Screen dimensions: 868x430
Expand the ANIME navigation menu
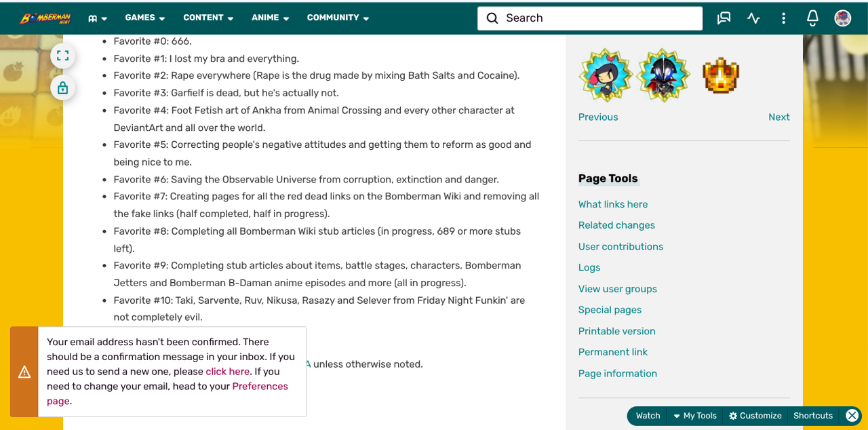point(271,18)
